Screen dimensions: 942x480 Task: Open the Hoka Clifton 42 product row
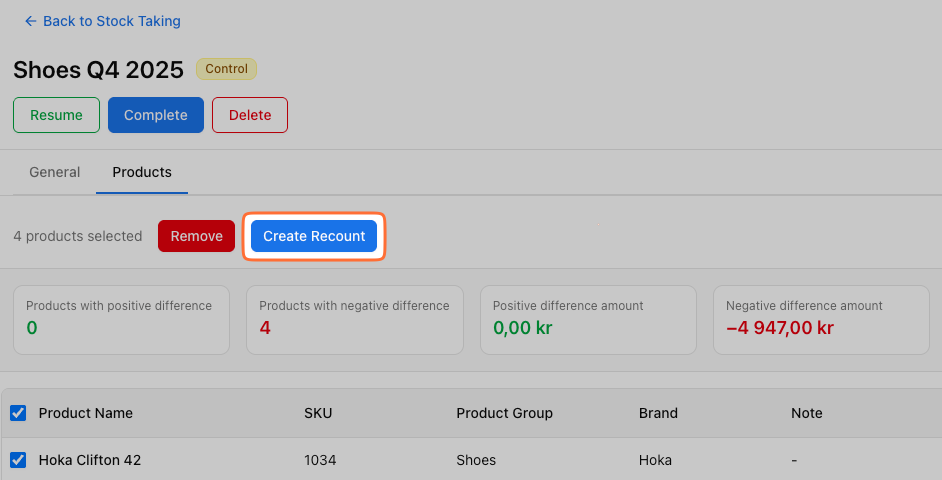(90, 460)
